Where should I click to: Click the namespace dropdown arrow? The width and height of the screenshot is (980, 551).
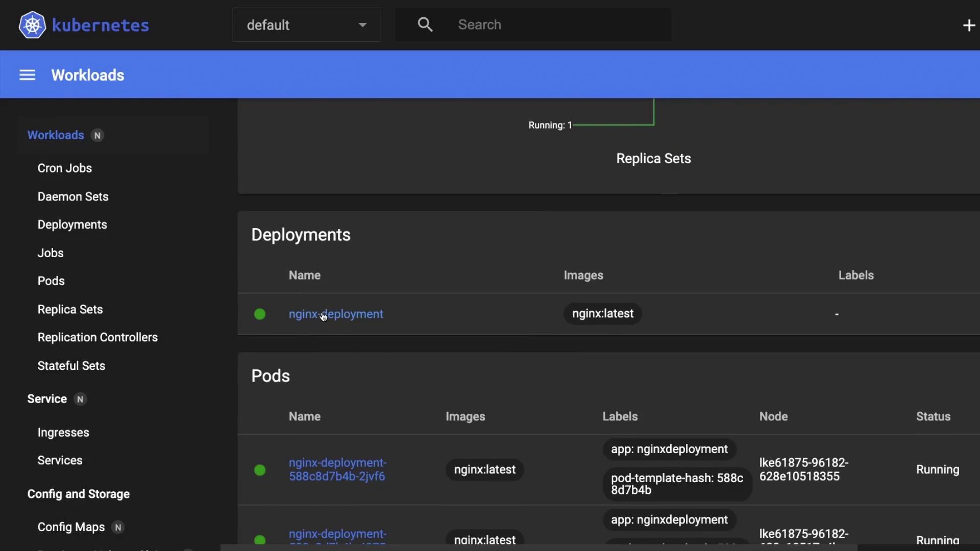(362, 25)
